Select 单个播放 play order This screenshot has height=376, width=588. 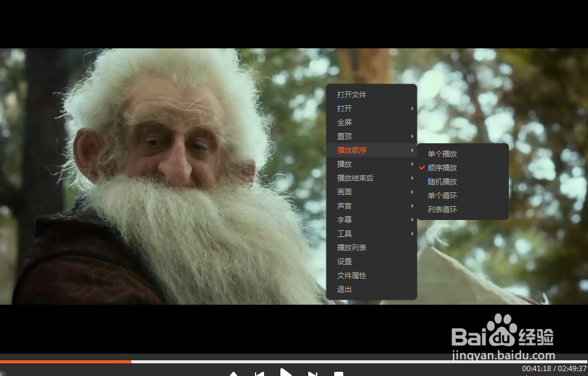pyautogui.click(x=463, y=154)
